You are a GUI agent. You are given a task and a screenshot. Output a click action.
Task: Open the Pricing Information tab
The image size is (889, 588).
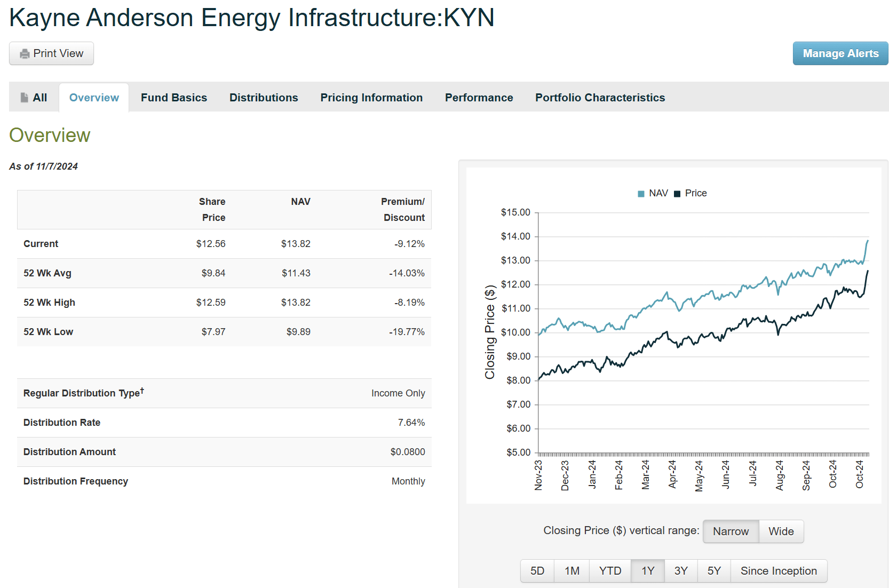click(371, 97)
